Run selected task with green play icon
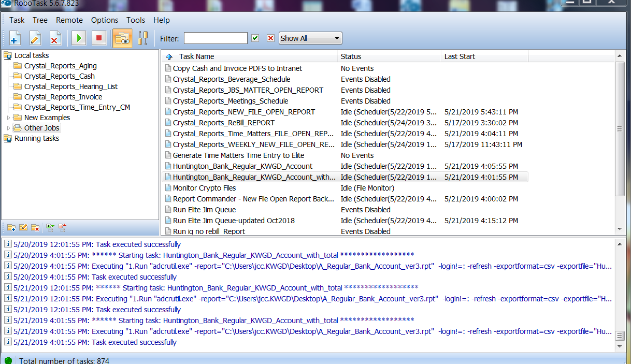Screen dimensions: 631x364 79,38
